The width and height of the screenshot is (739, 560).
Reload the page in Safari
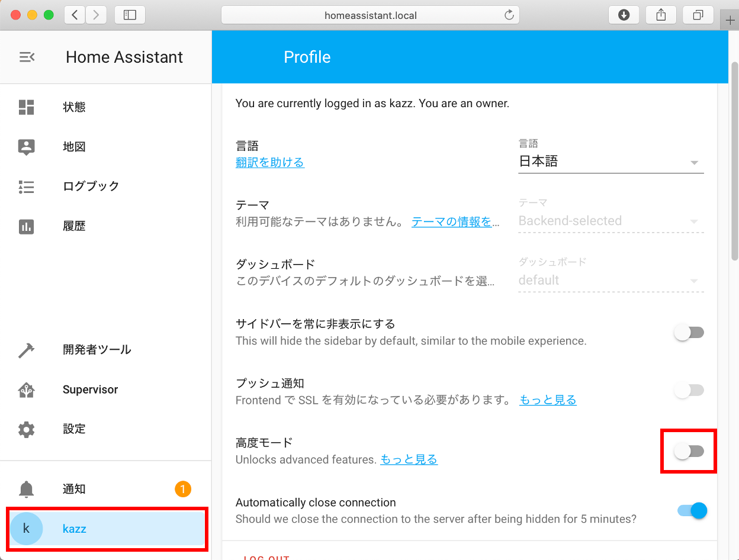[x=509, y=15]
